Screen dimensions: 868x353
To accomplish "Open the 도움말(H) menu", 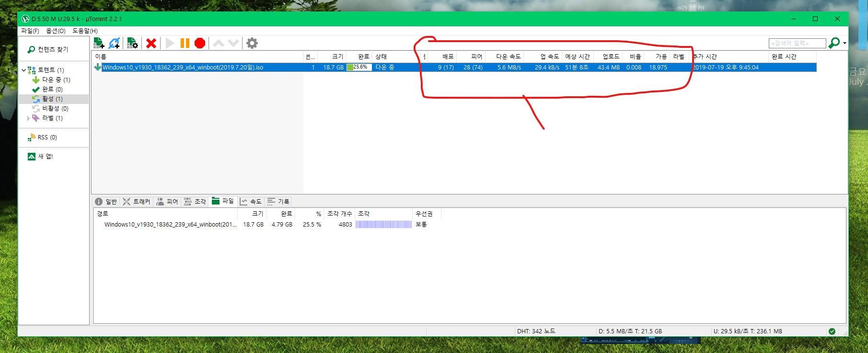I will tap(85, 31).
